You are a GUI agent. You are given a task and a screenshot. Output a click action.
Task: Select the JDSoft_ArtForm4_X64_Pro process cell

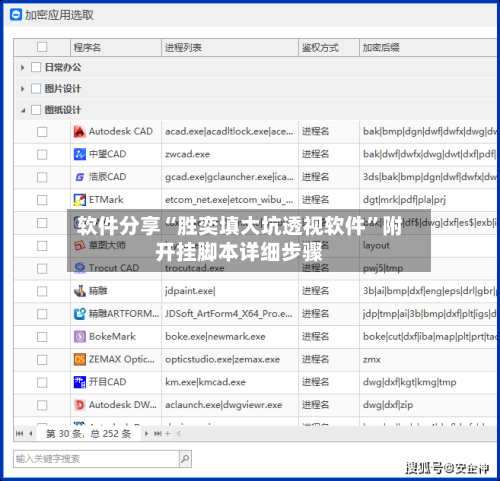230,314
